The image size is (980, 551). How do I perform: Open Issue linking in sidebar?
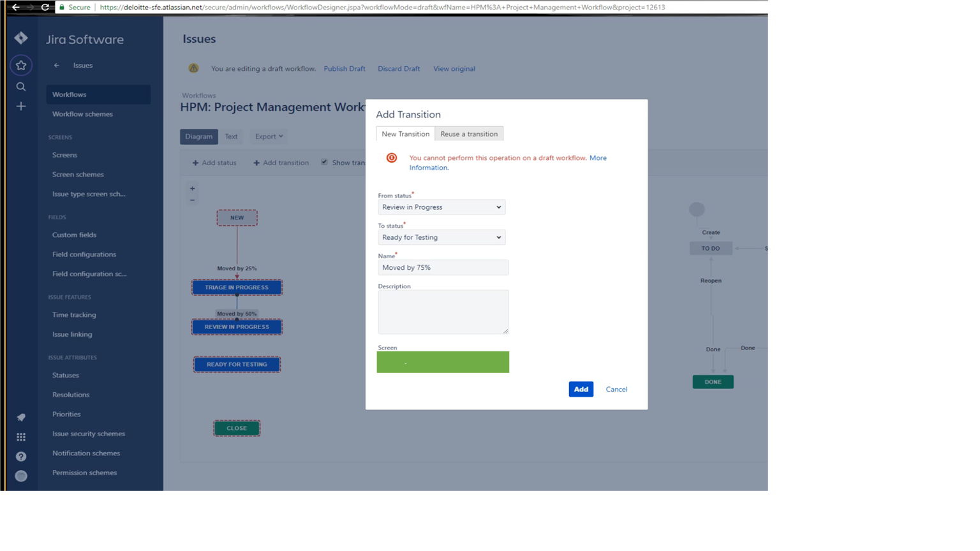pos(72,334)
